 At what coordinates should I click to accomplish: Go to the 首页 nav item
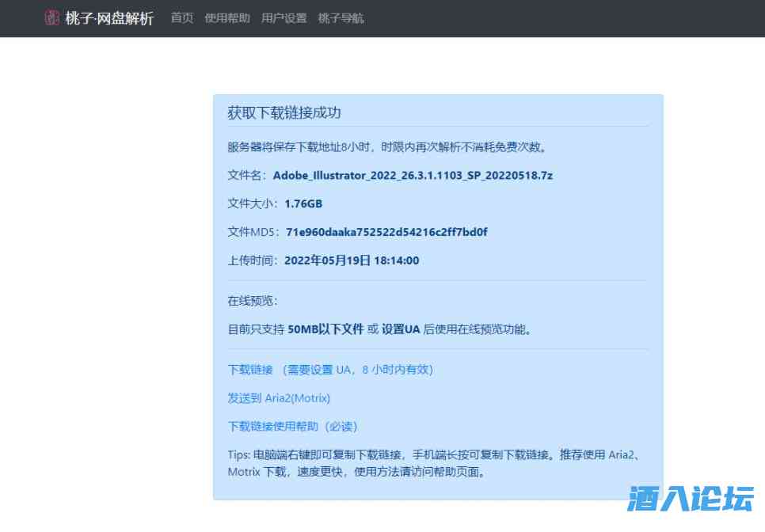[182, 18]
